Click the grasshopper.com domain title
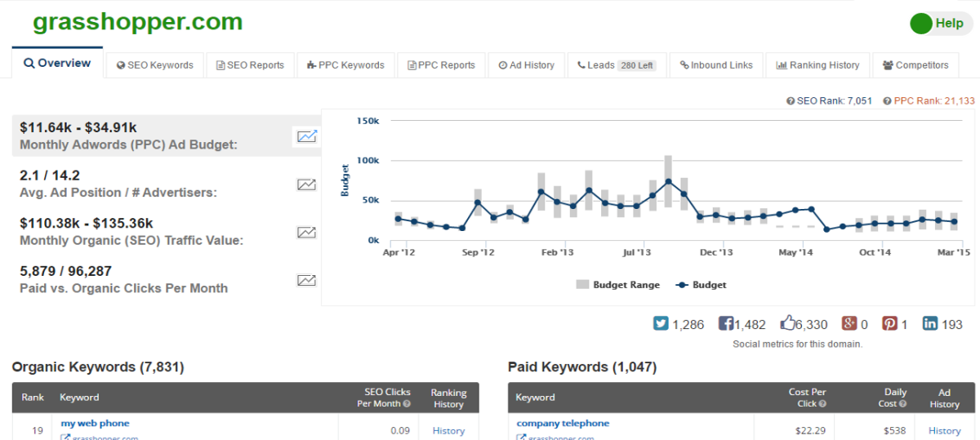This screenshot has height=440, width=980. 138,22
